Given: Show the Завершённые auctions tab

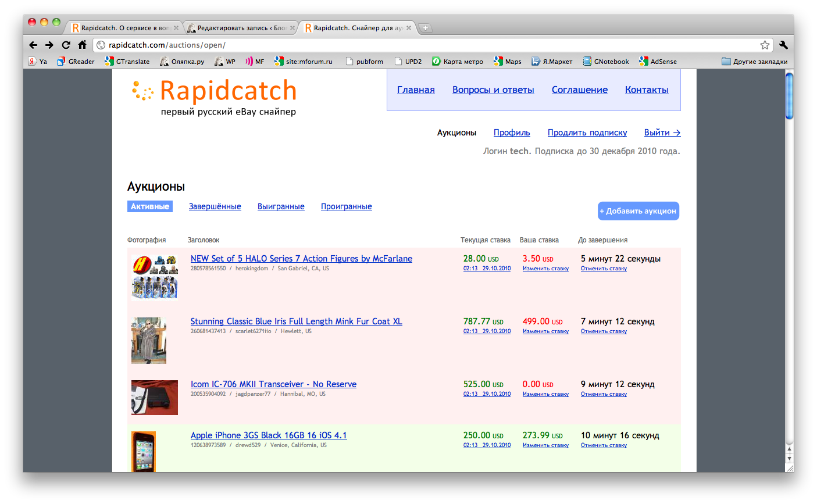Looking at the screenshot, I should tap(215, 206).
